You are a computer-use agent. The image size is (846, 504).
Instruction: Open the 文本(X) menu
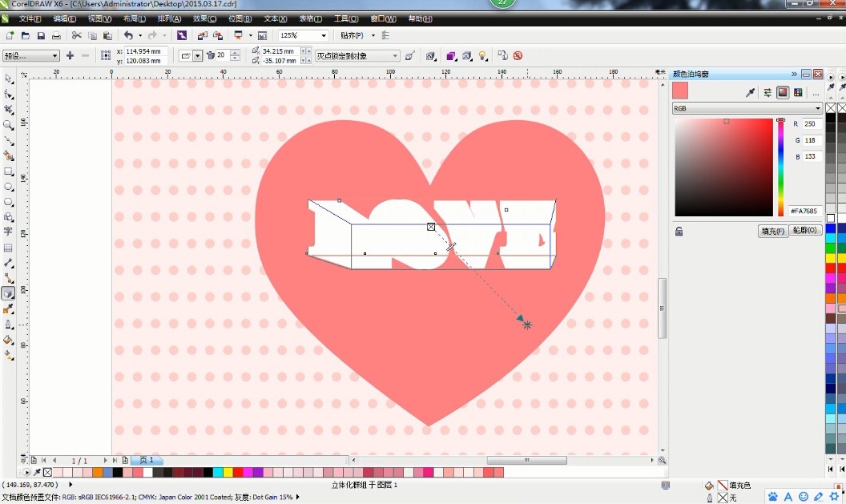(x=276, y=18)
